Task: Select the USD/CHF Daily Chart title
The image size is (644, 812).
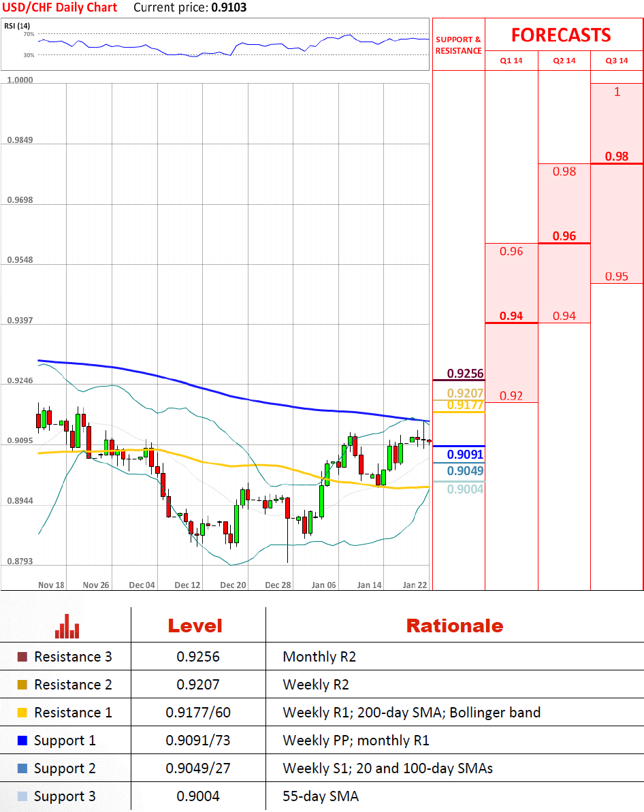Action: 60,7
